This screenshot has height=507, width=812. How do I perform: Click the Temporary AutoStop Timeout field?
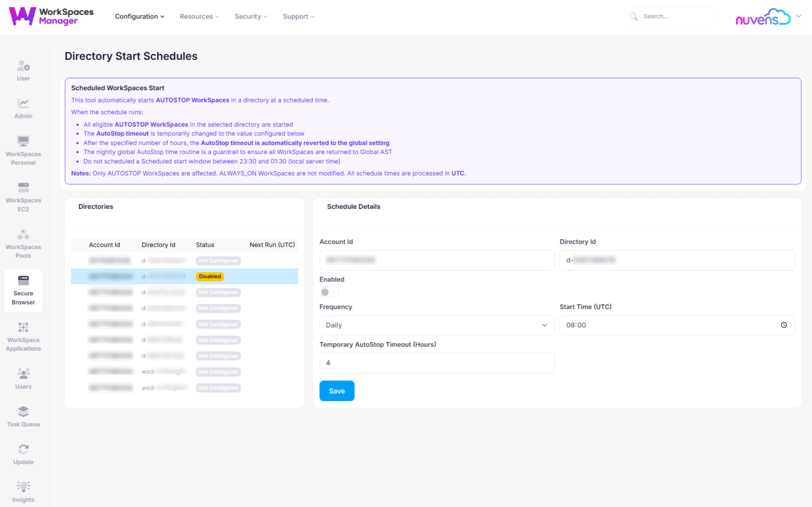click(437, 363)
